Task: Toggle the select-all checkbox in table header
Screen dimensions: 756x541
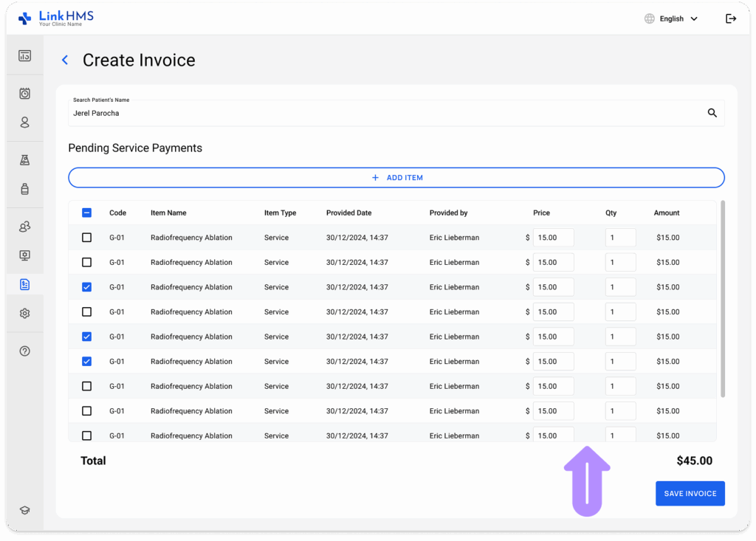Action: pos(87,213)
